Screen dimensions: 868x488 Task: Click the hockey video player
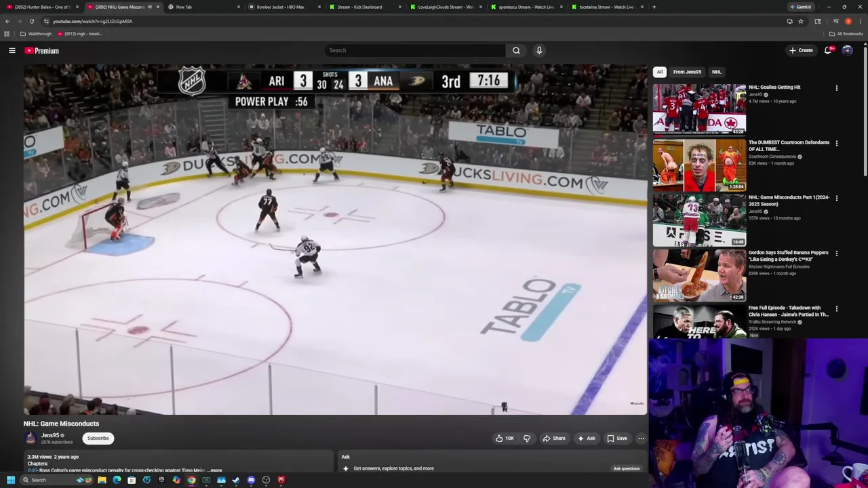336,239
